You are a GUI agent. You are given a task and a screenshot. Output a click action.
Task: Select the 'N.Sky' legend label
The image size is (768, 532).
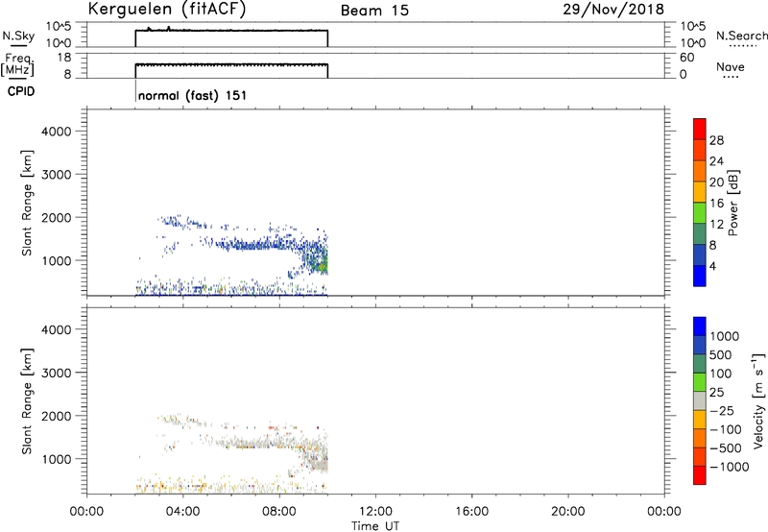coord(18,36)
